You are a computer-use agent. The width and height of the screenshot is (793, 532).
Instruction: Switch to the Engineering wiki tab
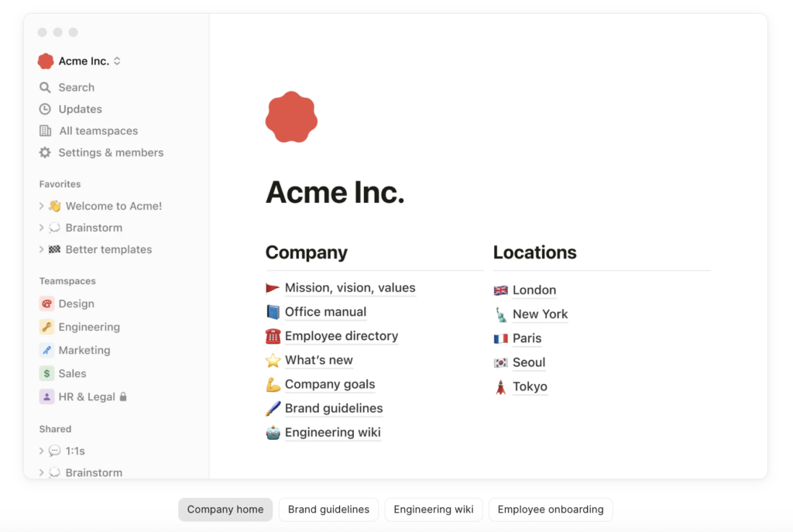pyautogui.click(x=434, y=510)
